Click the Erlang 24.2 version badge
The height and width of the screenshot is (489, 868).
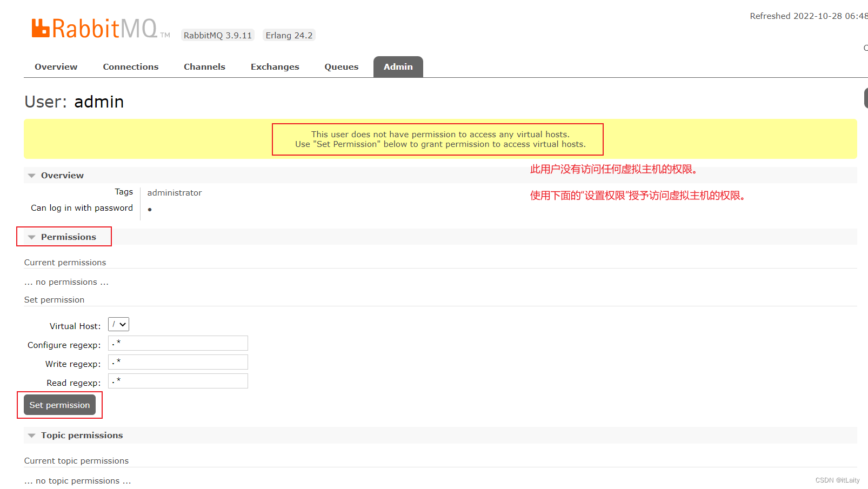(289, 35)
